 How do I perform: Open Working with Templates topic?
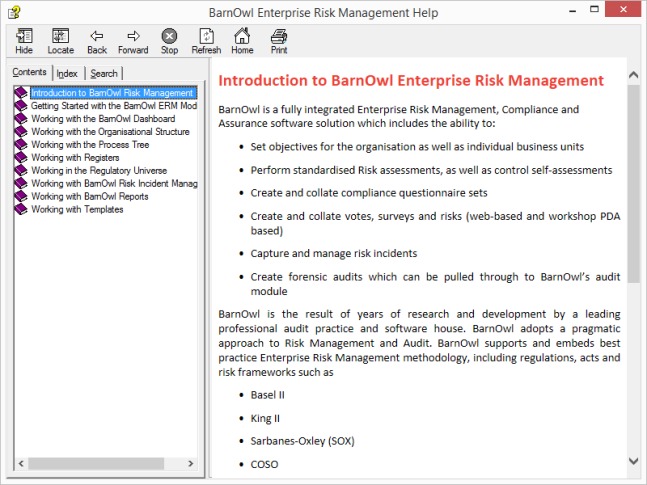tap(77, 209)
